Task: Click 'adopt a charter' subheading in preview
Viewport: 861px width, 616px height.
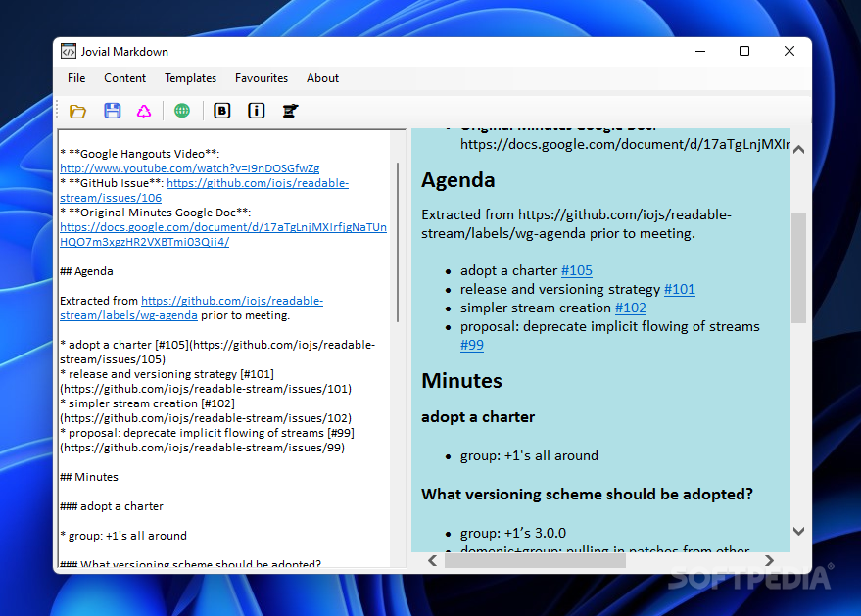Action: coord(478,417)
